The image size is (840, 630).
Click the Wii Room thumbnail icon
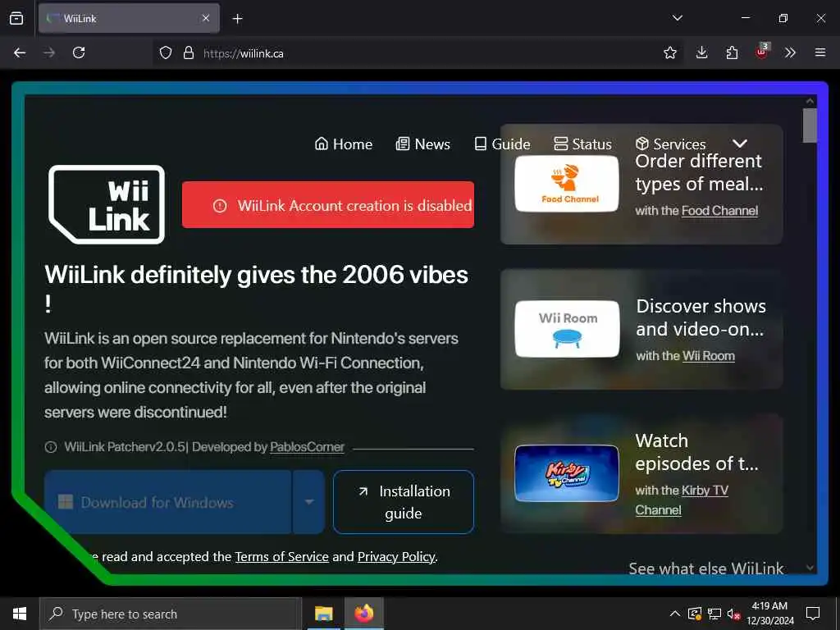[x=567, y=329]
